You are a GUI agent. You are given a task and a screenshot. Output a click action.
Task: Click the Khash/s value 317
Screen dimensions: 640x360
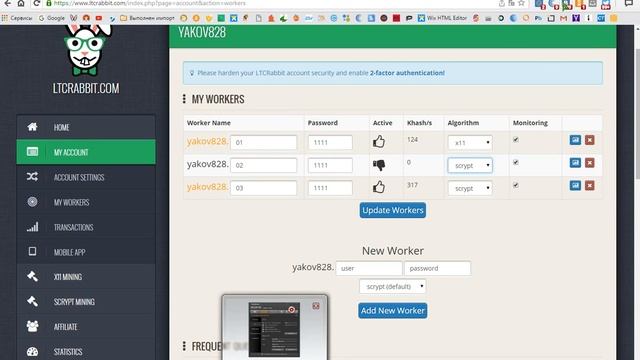pos(412,185)
